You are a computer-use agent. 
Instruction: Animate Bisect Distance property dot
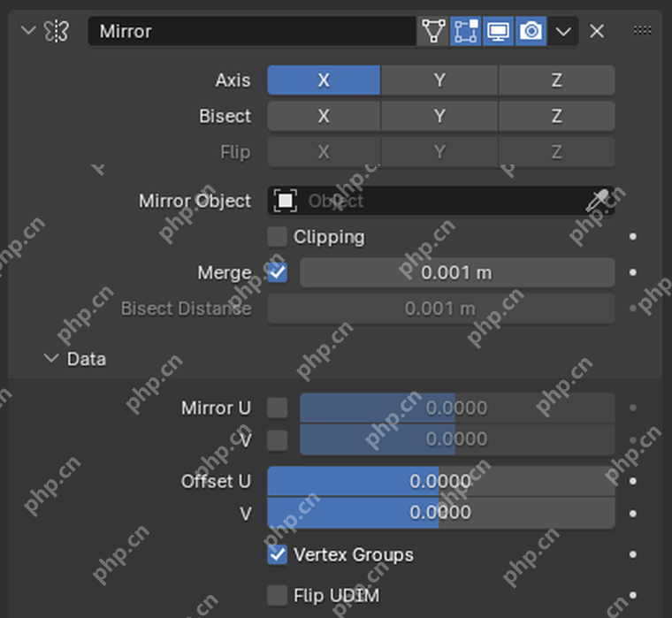[x=632, y=309]
